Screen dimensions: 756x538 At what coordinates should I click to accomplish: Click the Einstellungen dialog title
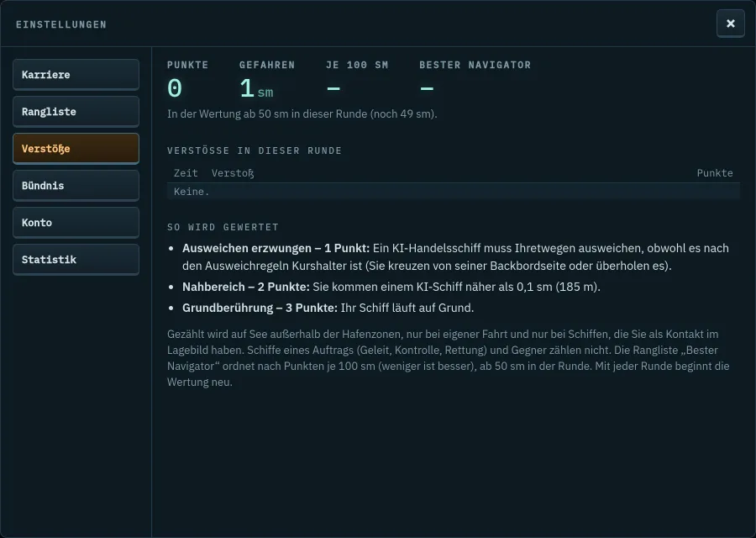click(61, 24)
